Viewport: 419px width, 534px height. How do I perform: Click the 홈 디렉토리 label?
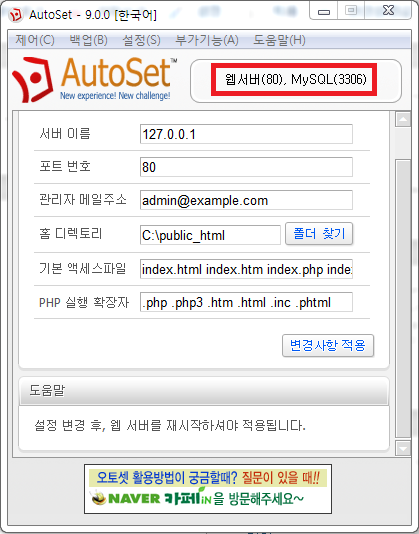(71, 234)
